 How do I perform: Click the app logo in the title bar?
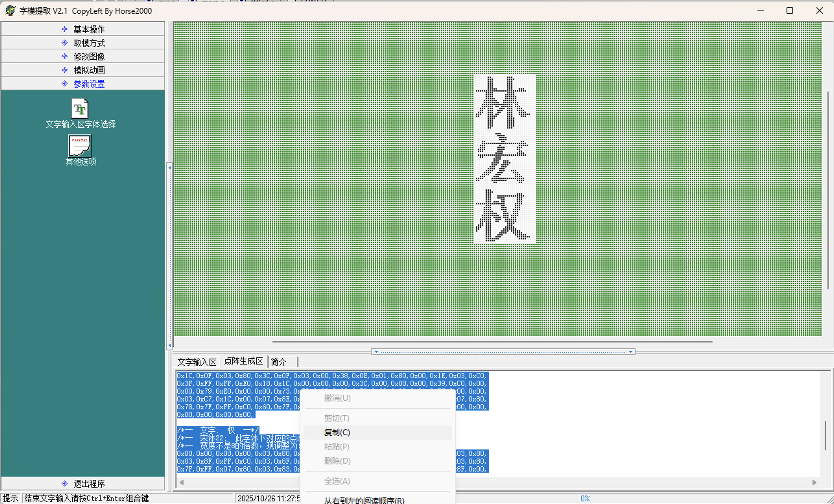[x=10, y=10]
